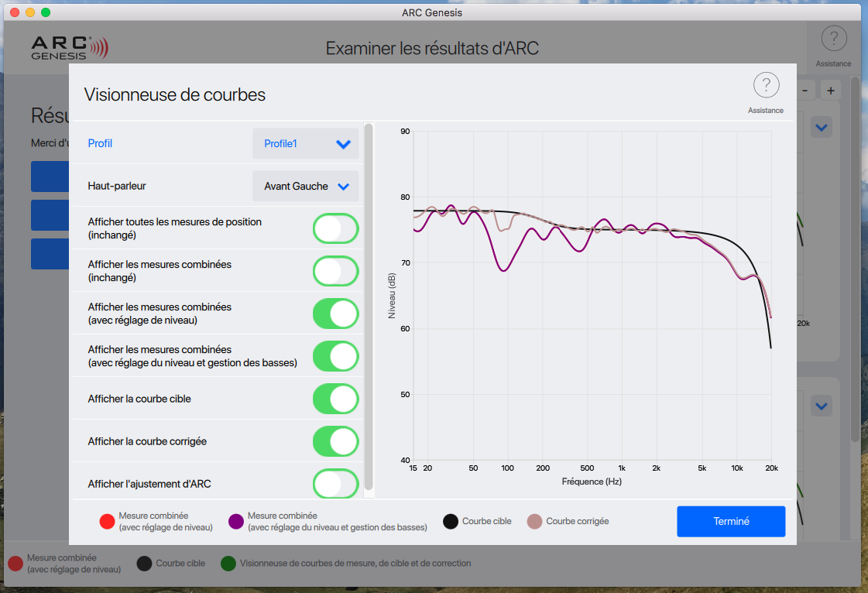Enable Afficher toutes les mesures de position toggle
Image resolution: width=868 pixels, height=593 pixels.
(x=336, y=228)
